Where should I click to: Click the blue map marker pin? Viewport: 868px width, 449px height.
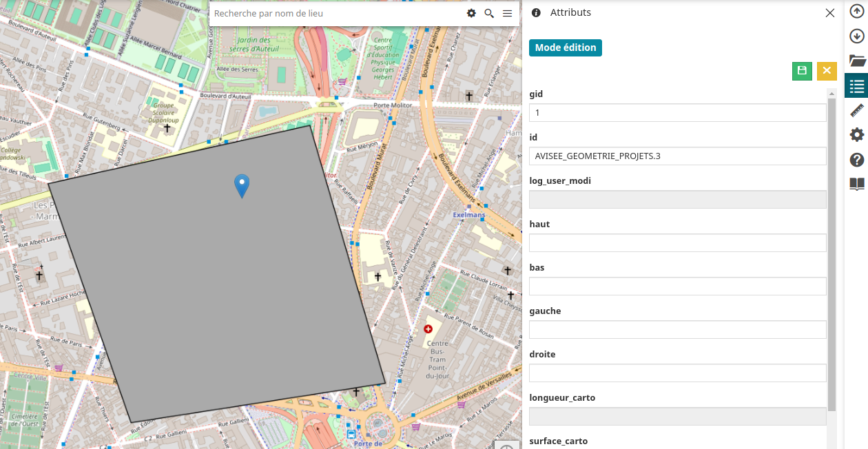(x=242, y=185)
